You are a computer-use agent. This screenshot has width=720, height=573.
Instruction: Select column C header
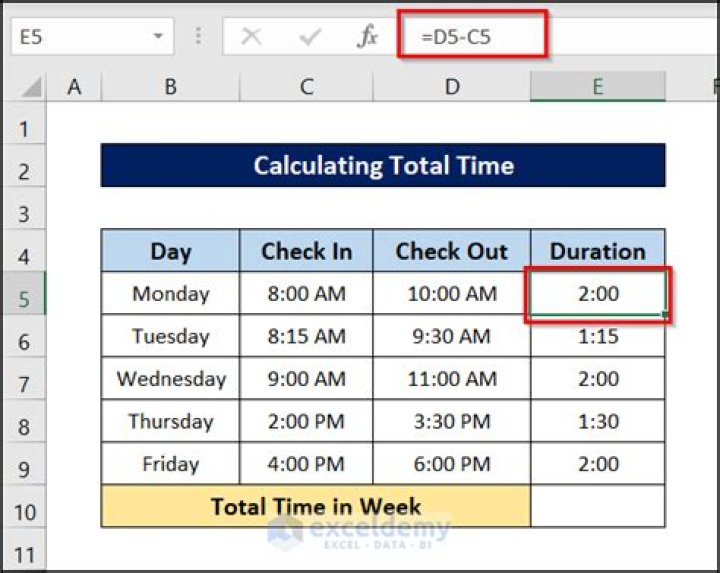coord(306,87)
